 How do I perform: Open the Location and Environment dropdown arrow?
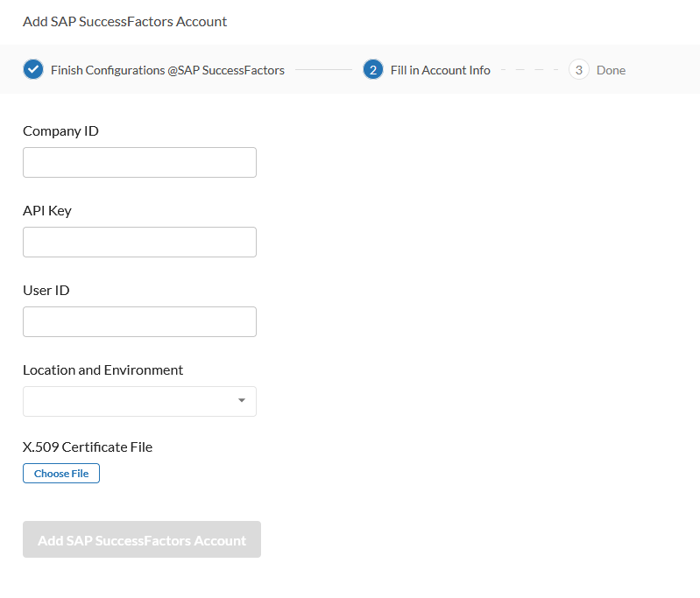coord(242,401)
